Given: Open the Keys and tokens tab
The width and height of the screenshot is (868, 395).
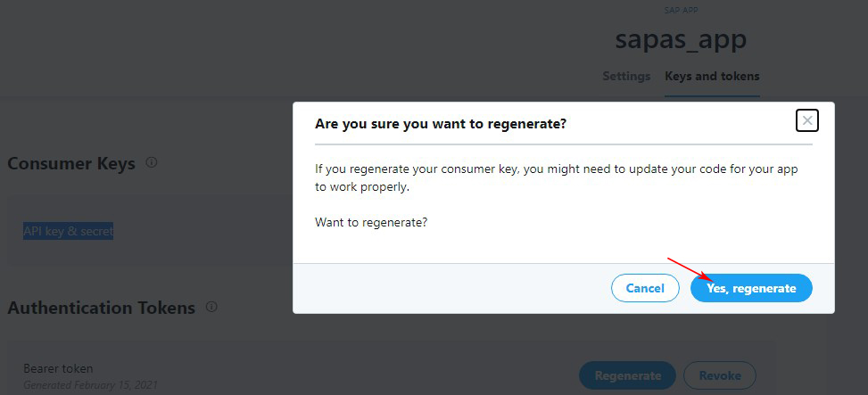Looking at the screenshot, I should [x=712, y=76].
